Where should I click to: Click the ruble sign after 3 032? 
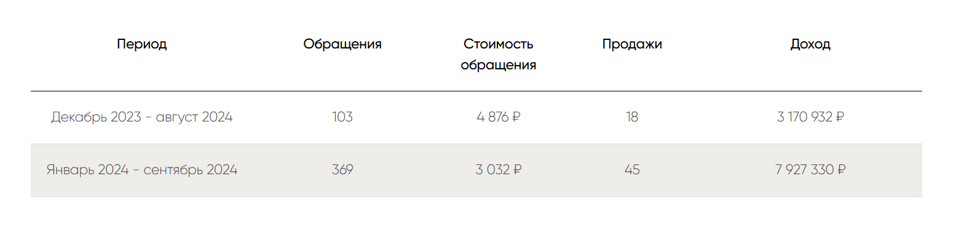tap(518, 170)
